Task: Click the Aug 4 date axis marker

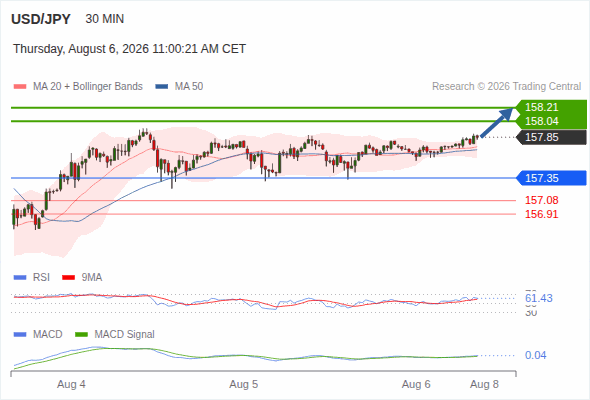Action: point(71,384)
